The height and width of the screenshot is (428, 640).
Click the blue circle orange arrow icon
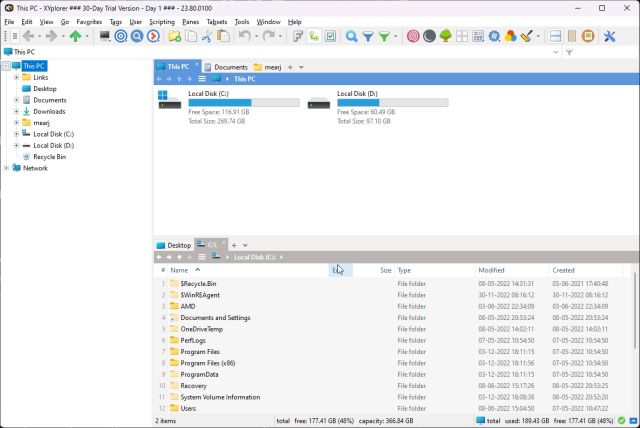pyautogui.click(x=153, y=36)
